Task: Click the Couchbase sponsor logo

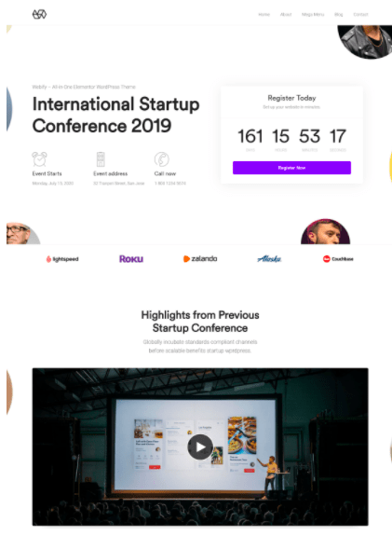Action: 338,259
